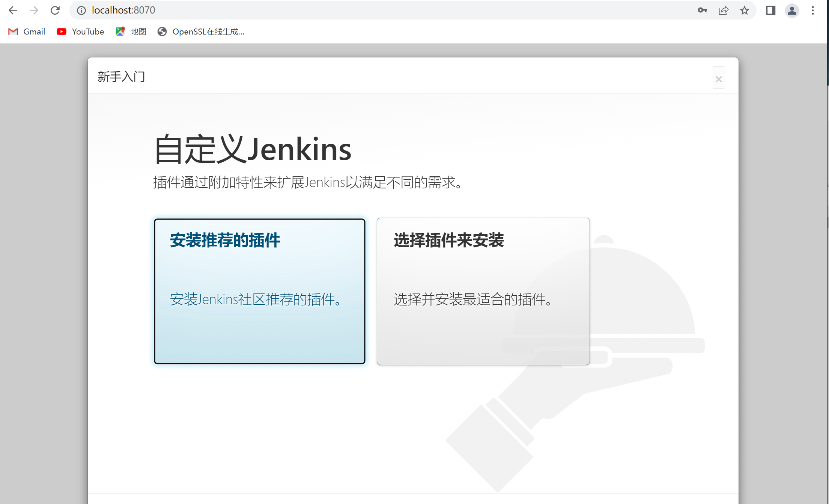Click the share icon in the toolbar
Screen dimensions: 829x504
click(724, 10)
